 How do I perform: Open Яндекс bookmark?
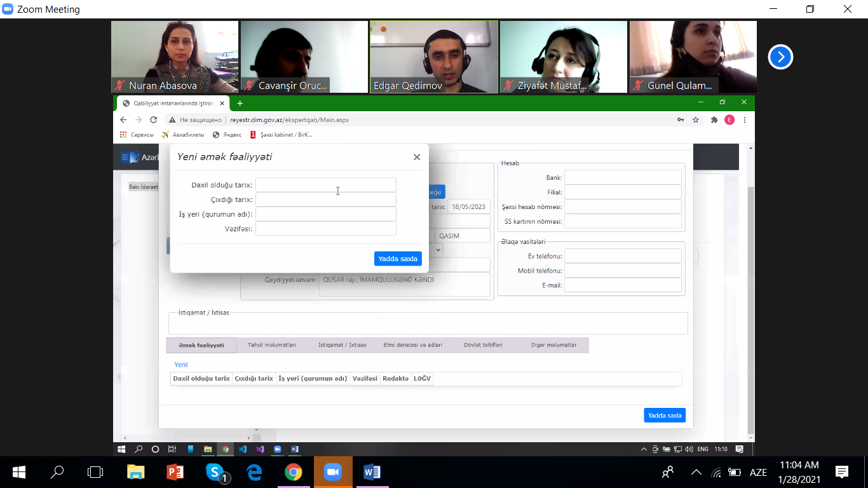[x=227, y=135]
